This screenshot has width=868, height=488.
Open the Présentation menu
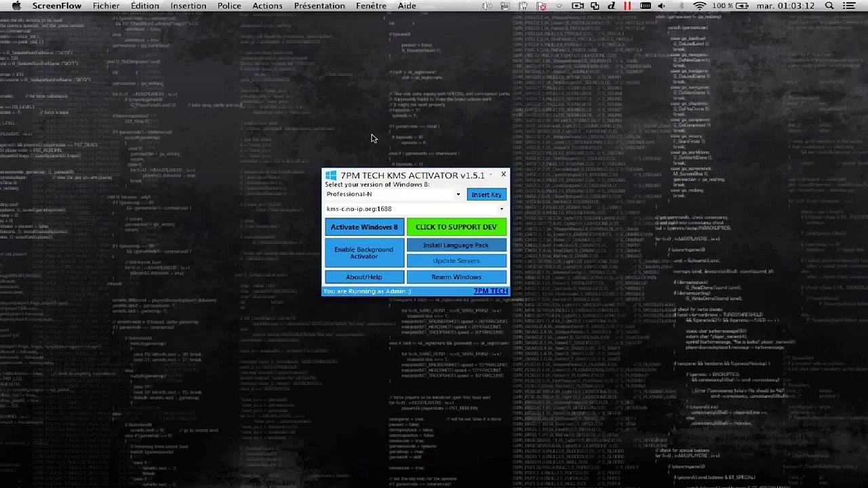point(319,6)
